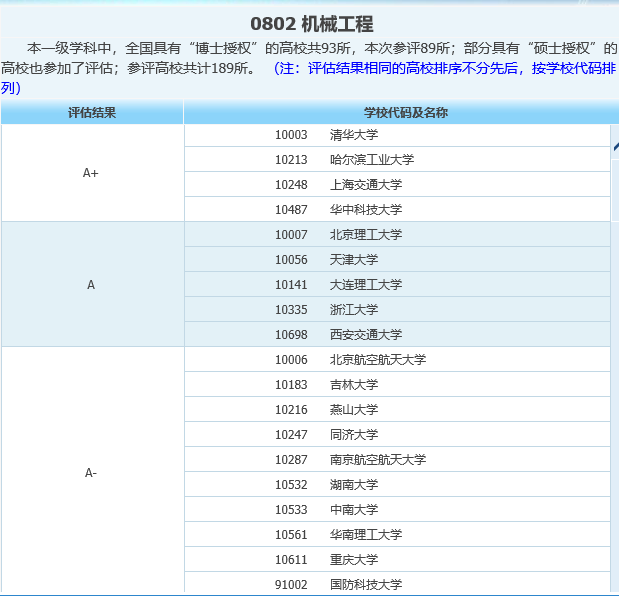Click the row for 华南理工大学
Viewport: 619px width, 597px height.
[x=397, y=535]
